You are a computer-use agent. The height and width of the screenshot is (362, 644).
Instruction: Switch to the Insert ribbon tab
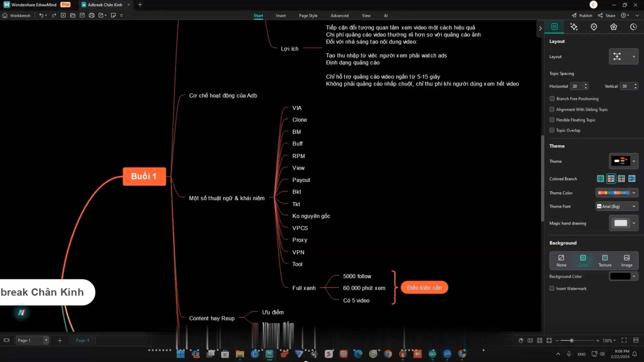point(281,16)
